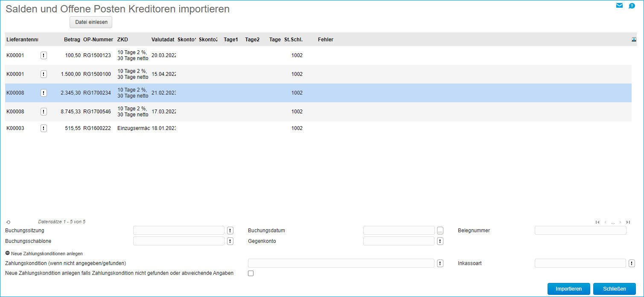Click the envelope mail icon
Screen dimensions: 644x297
(x=620, y=6)
